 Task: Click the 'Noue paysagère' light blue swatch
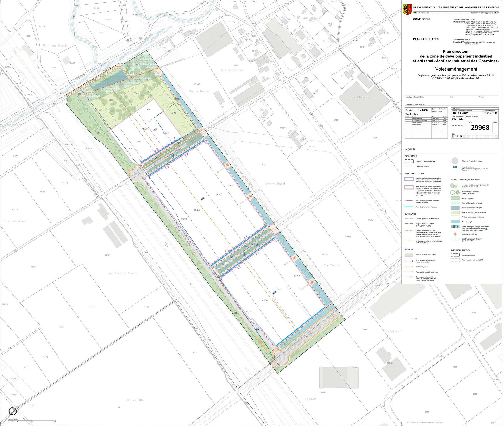coord(455,222)
